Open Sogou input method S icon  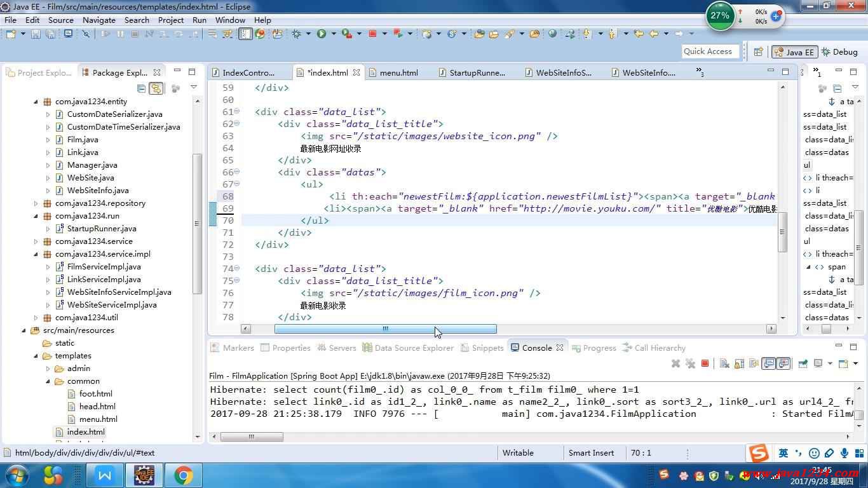759,453
